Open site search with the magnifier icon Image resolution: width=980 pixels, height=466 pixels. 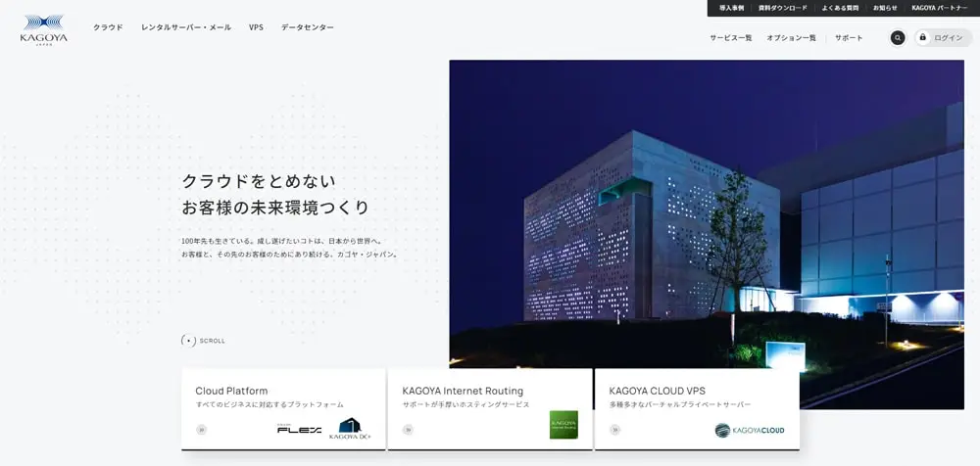pos(897,38)
